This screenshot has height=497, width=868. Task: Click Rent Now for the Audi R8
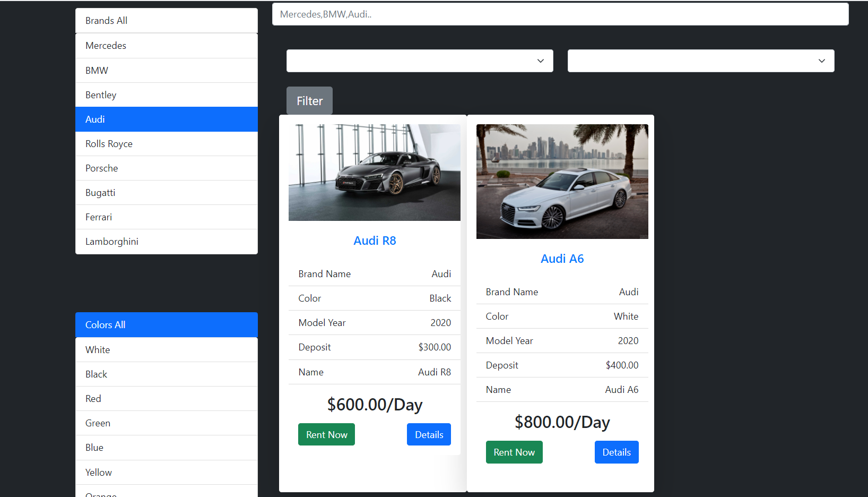click(326, 434)
